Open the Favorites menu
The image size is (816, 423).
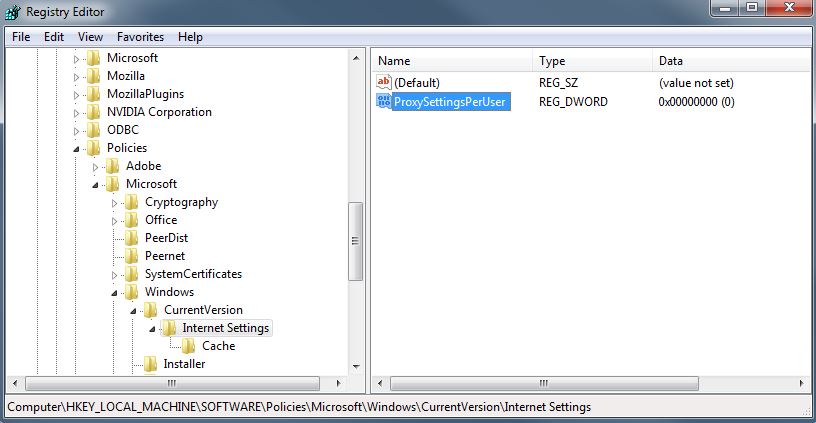(140, 37)
